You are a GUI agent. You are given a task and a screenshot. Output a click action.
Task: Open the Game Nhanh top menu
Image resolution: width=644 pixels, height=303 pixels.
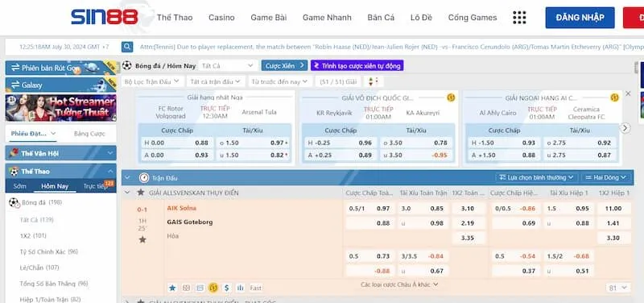(x=327, y=18)
